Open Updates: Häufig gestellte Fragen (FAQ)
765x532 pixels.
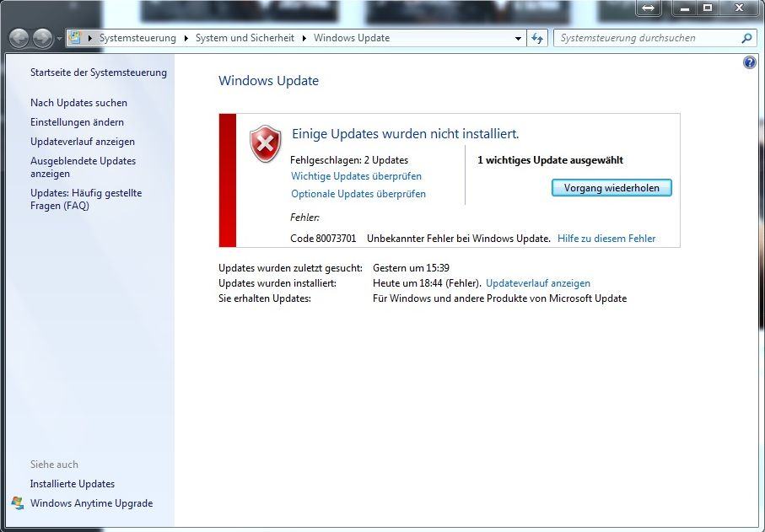86,199
